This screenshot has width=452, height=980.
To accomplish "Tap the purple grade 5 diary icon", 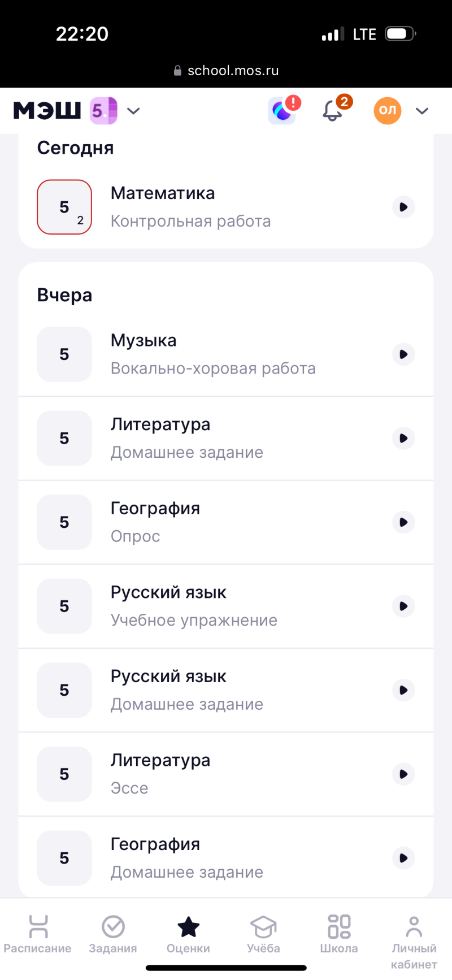I will (103, 111).
